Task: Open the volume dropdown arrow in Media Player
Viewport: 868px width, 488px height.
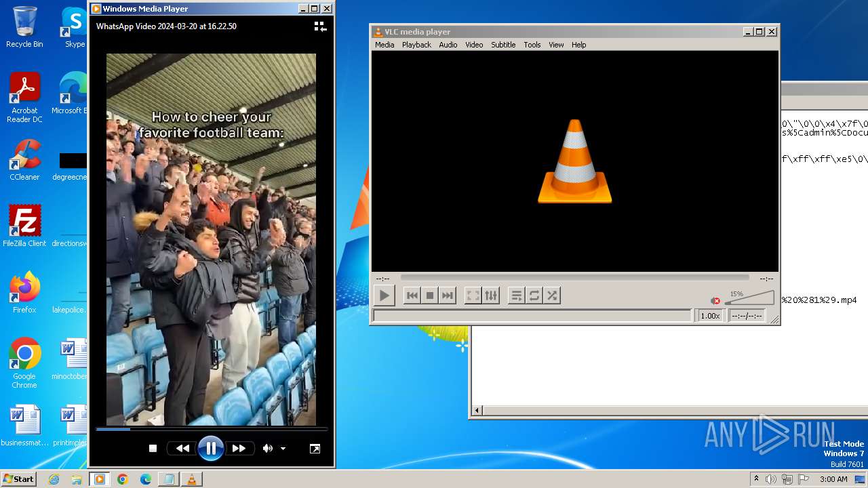Action: (x=283, y=449)
